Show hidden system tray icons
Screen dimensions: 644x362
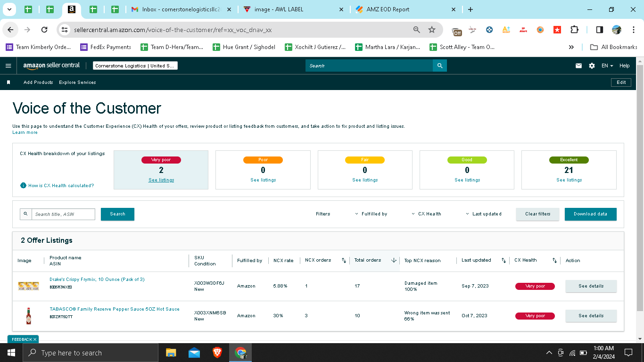point(549,353)
